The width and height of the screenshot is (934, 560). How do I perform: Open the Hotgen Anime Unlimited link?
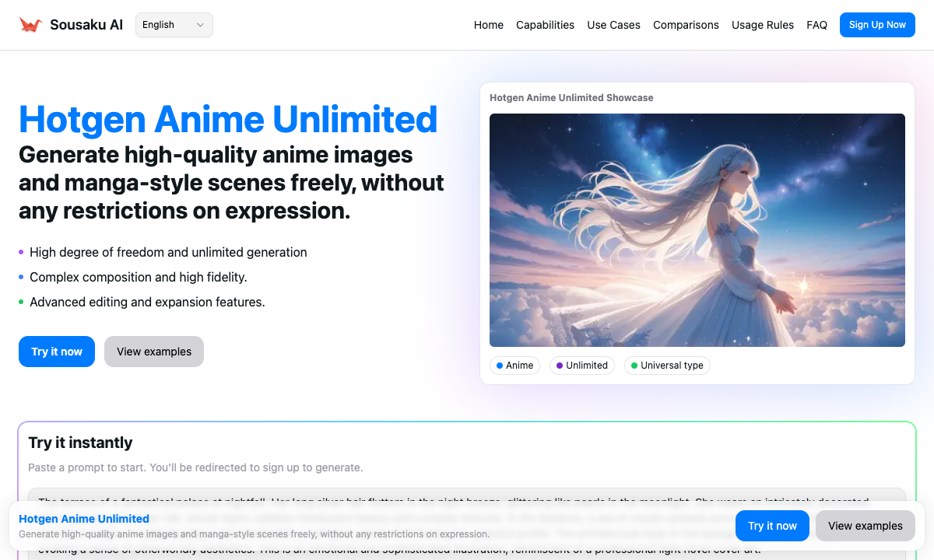[83, 519]
